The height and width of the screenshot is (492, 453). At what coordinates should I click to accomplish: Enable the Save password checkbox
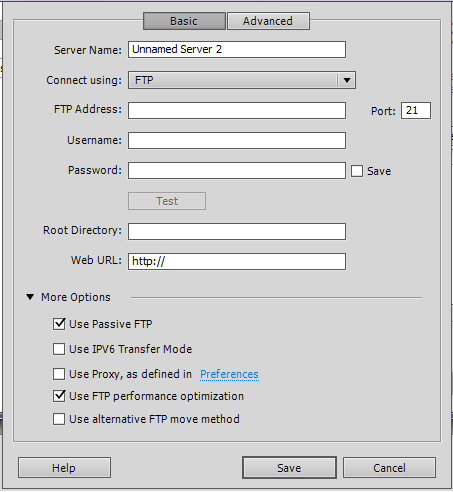pos(357,171)
